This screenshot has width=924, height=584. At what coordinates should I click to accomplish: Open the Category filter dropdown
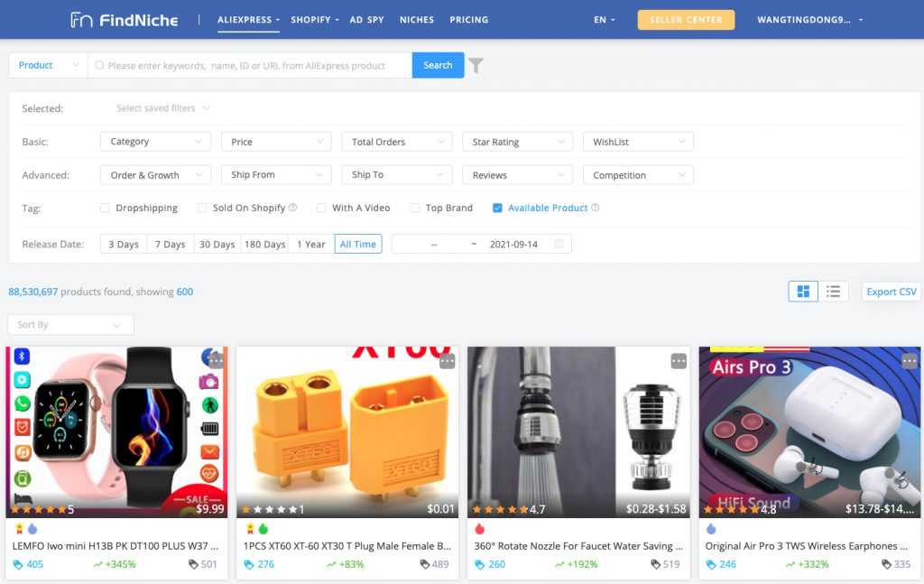click(155, 141)
